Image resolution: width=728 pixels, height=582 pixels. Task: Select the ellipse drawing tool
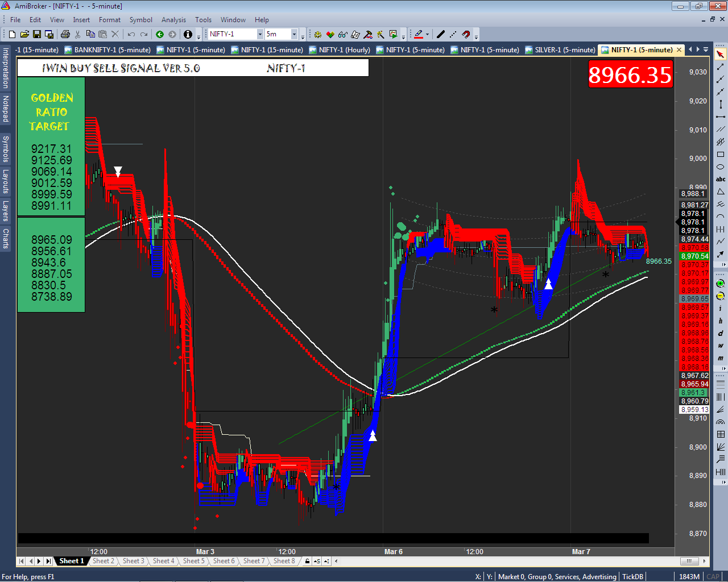(x=721, y=167)
